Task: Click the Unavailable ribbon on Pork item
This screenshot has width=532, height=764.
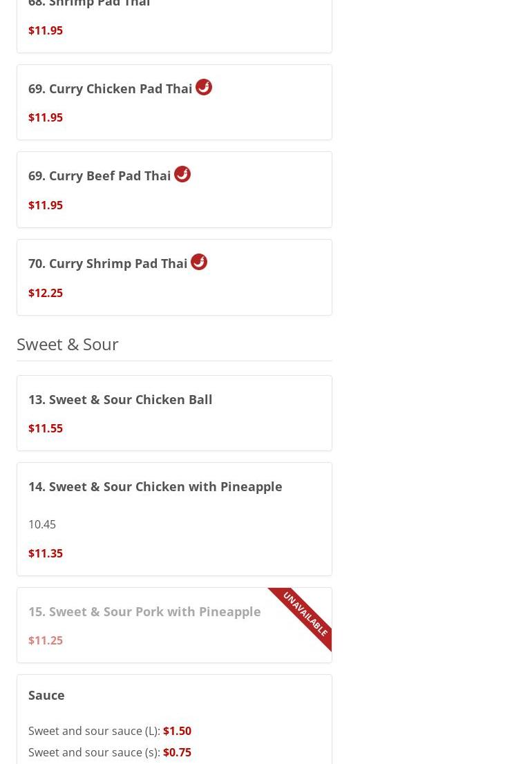Action: click(305, 614)
